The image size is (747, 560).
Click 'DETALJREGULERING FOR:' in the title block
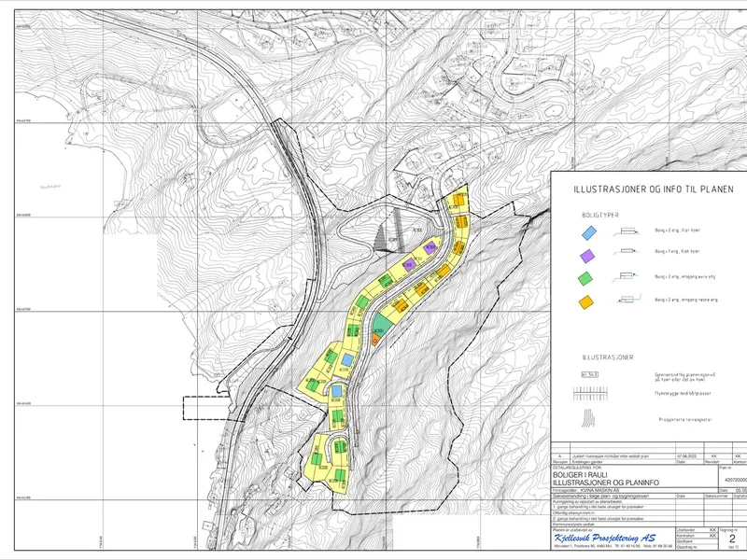pyautogui.click(x=577, y=468)
